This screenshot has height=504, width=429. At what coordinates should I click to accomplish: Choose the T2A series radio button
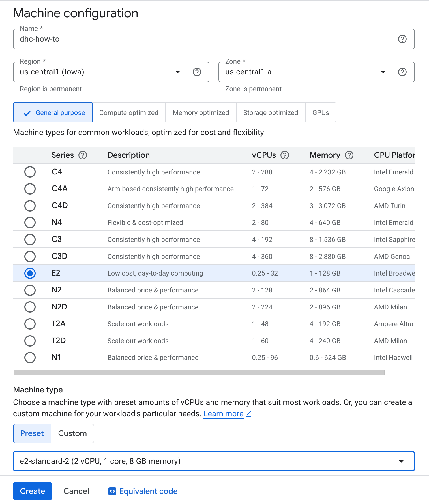pos(30,324)
